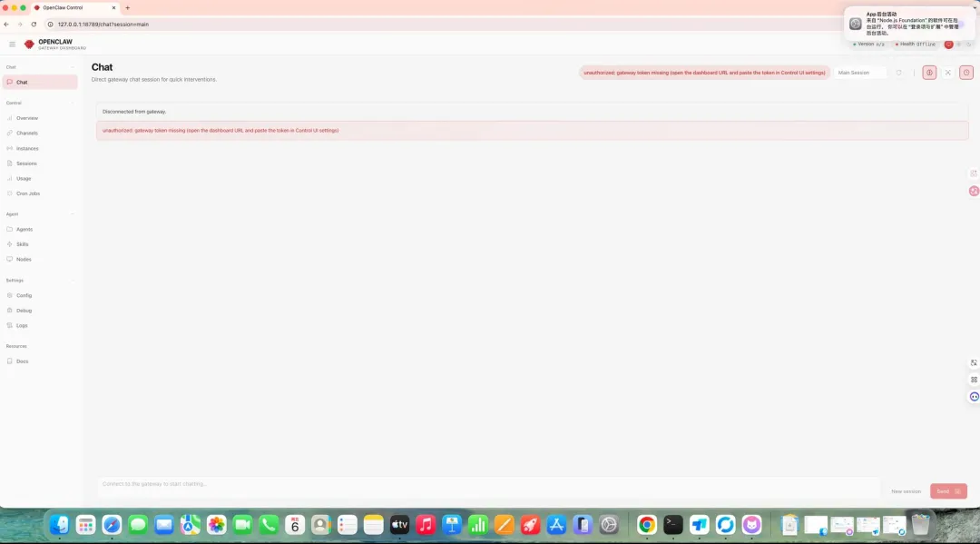Click the browser address bar
The image size is (980, 544).
[437, 25]
